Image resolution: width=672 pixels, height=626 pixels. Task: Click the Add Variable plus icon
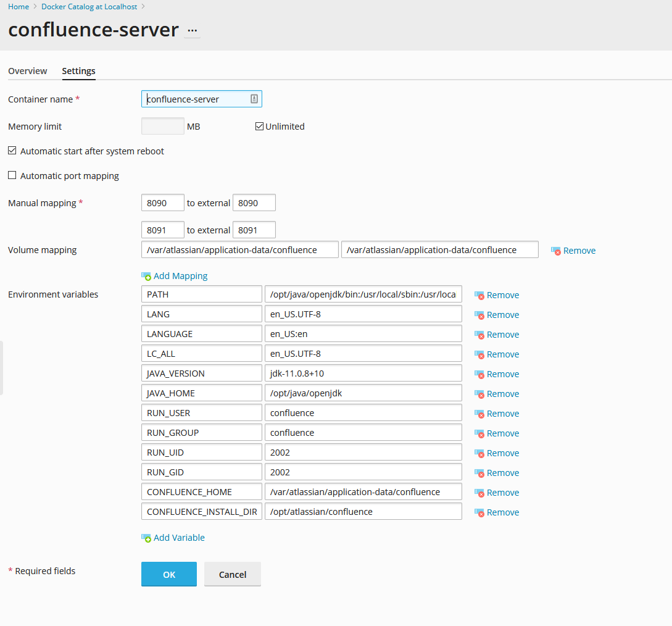[146, 538]
